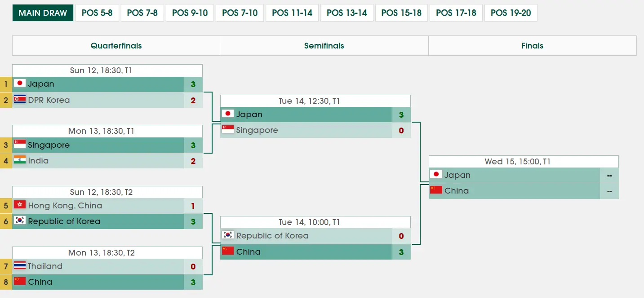
Task: Click the India flag icon
Action: point(19,160)
